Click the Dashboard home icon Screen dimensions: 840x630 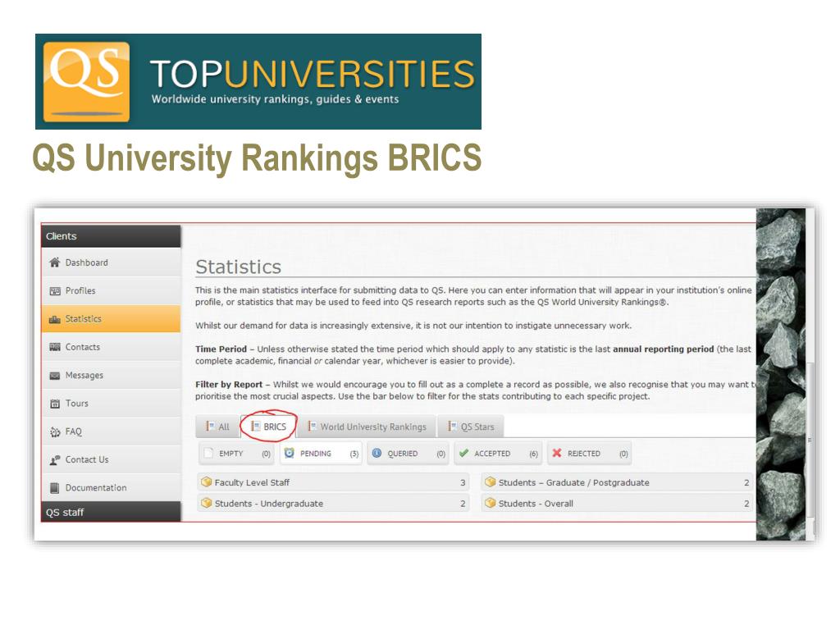55,262
